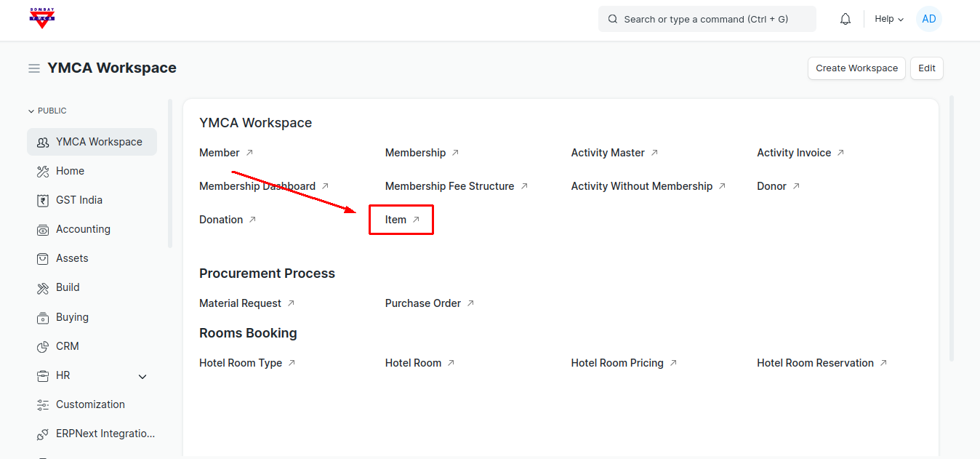
Task: Toggle sidebar with hamburger menu icon
Action: coord(34,68)
